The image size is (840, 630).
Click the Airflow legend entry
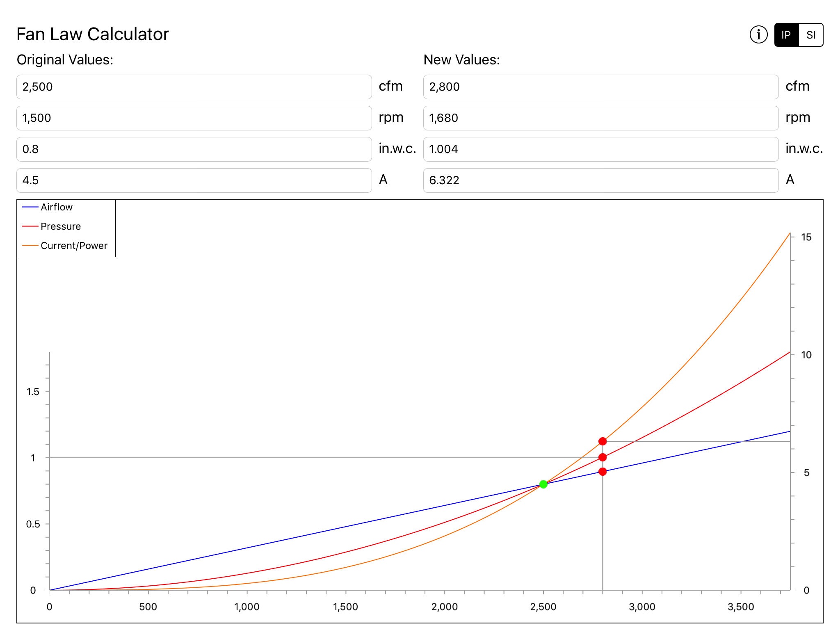[56, 207]
